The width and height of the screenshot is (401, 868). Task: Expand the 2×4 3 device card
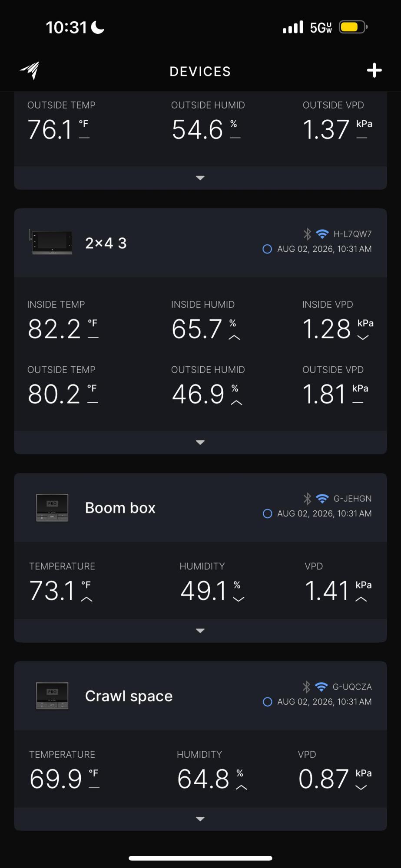coord(200,442)
